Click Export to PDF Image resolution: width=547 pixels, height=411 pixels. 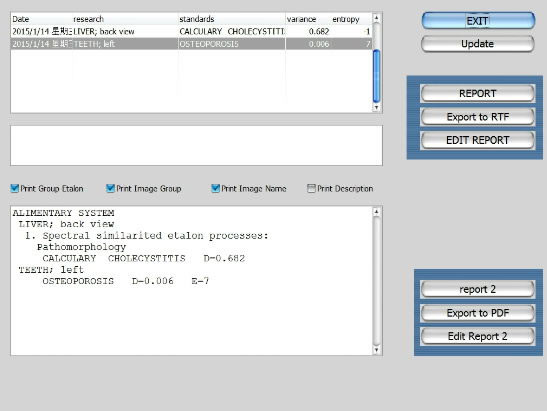point(478,313)
